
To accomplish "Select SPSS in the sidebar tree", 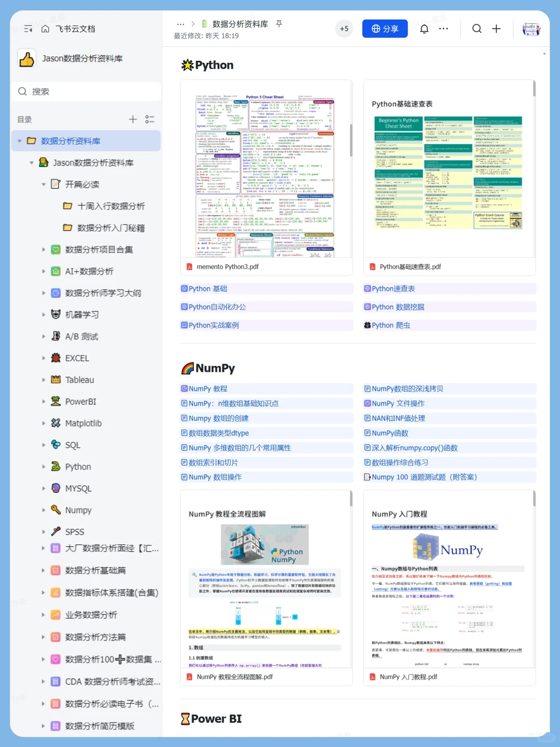I will (x=75, y=532).
